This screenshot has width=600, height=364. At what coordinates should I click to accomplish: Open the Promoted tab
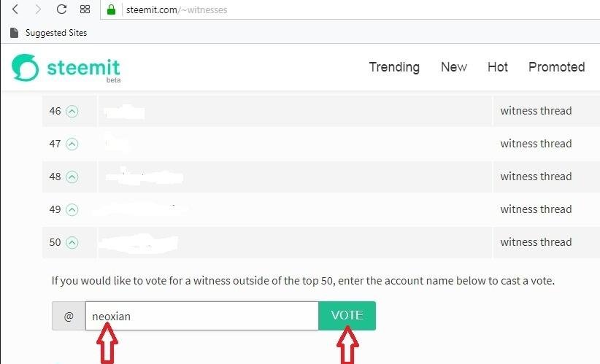click(x=556, y=67)
